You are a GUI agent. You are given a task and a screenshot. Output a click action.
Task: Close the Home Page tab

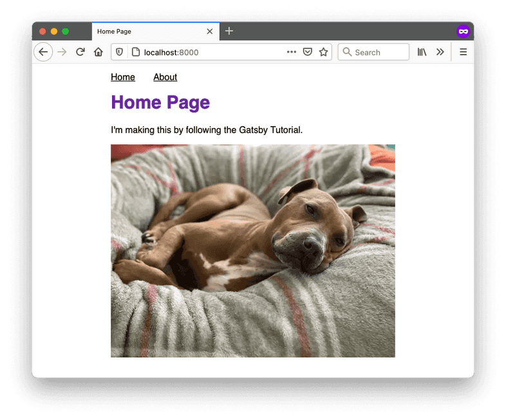pos(210,32)
